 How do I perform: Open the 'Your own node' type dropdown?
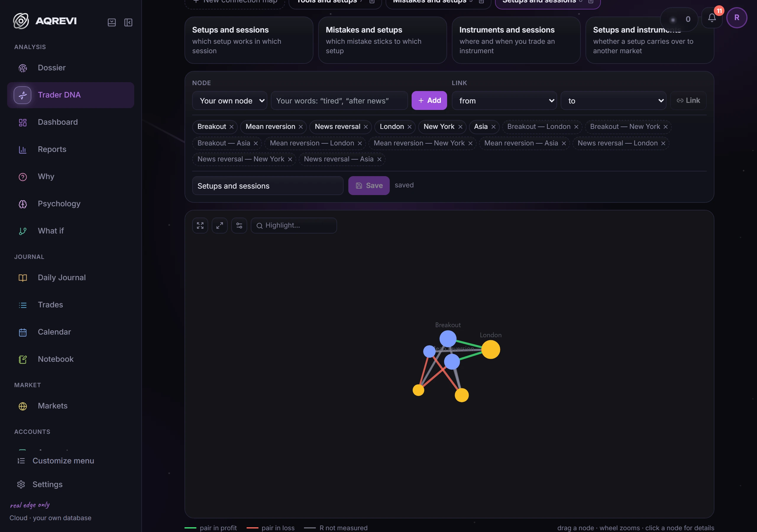coord(230,100)
